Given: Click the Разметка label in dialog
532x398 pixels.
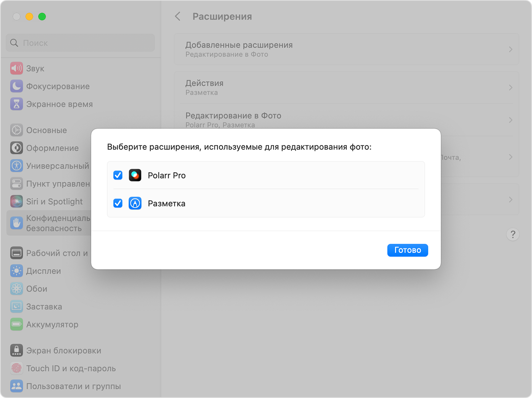Looking at the screenshot, I should pos(166,204).
